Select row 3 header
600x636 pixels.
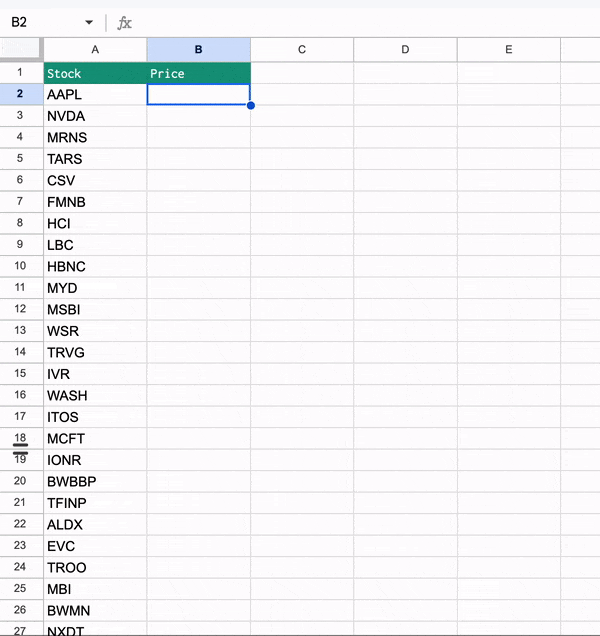coord(22,116)
